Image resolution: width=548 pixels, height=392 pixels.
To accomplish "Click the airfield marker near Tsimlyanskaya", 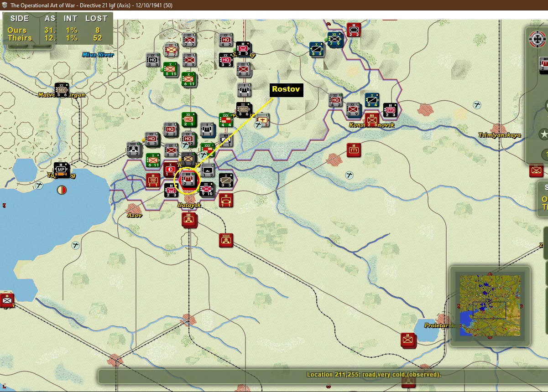I will click(x=477, y=105).
